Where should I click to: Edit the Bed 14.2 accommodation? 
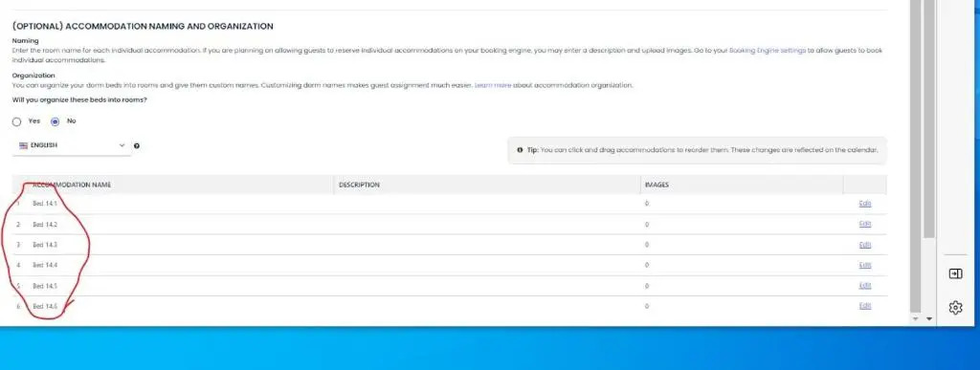(x=865, y=224)
